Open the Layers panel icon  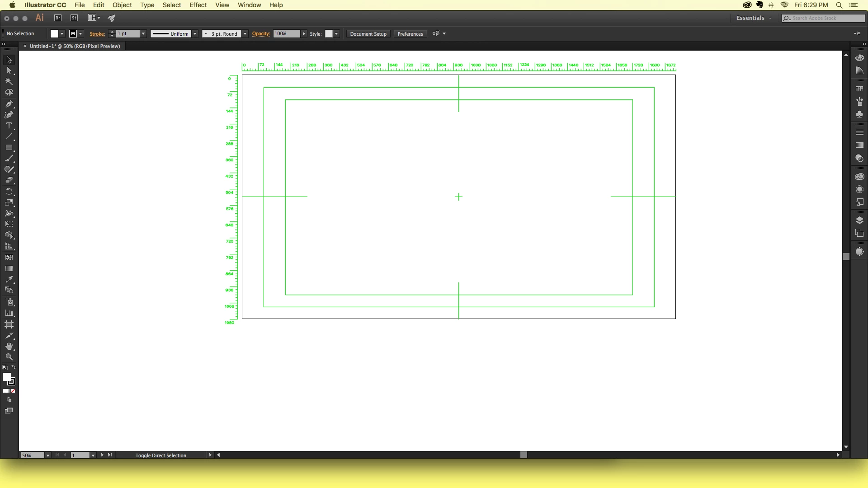[859, 221]
